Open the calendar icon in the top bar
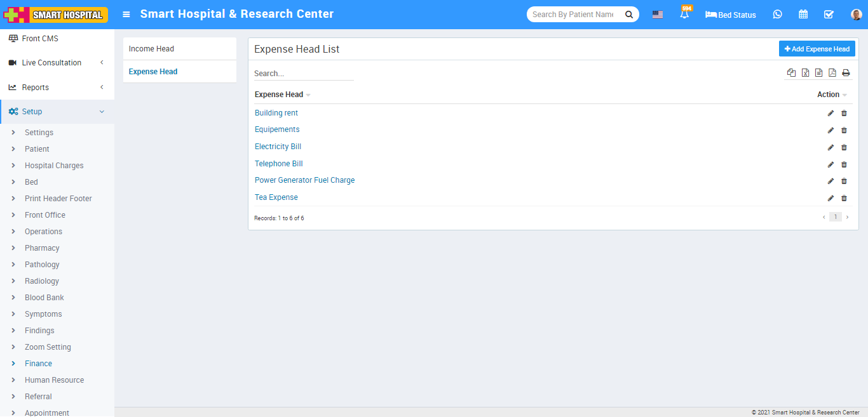Screen dimensions: 868x417 (803, 15)
